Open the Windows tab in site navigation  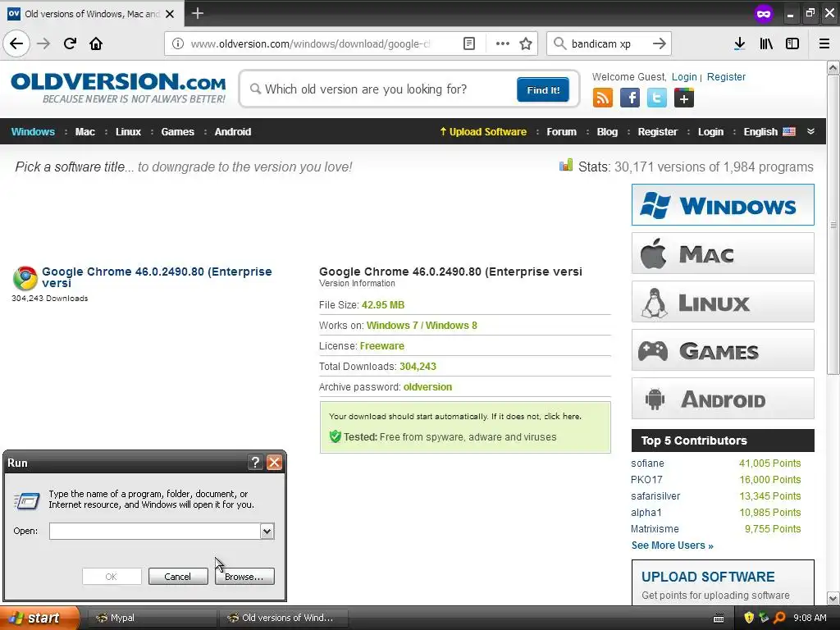click(33, 131)
